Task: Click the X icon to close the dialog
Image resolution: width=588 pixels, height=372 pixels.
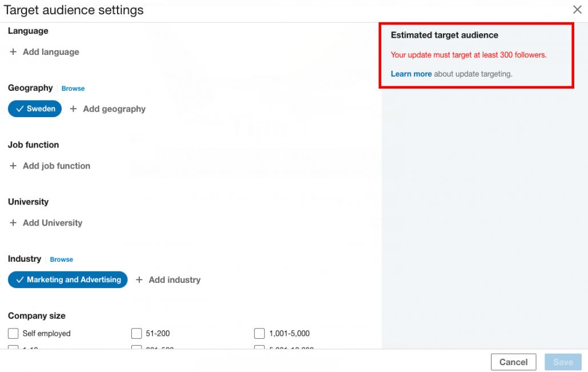Action: coord(577,10)
